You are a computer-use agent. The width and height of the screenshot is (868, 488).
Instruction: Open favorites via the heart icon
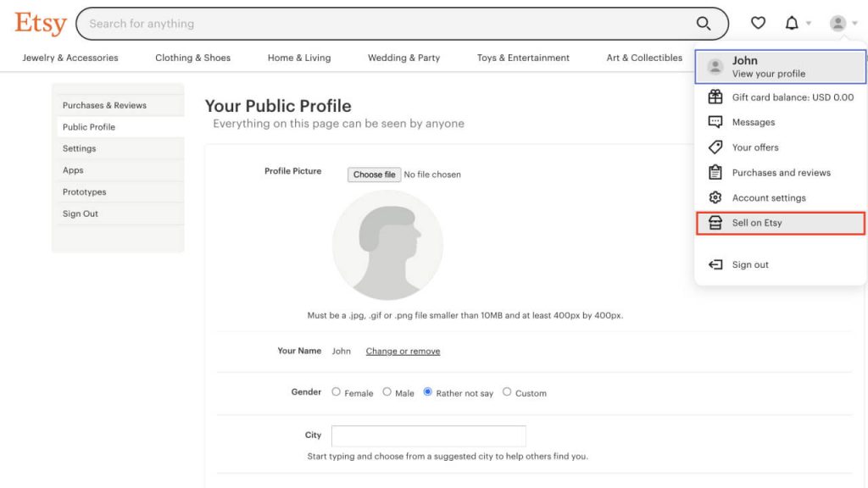759,24
